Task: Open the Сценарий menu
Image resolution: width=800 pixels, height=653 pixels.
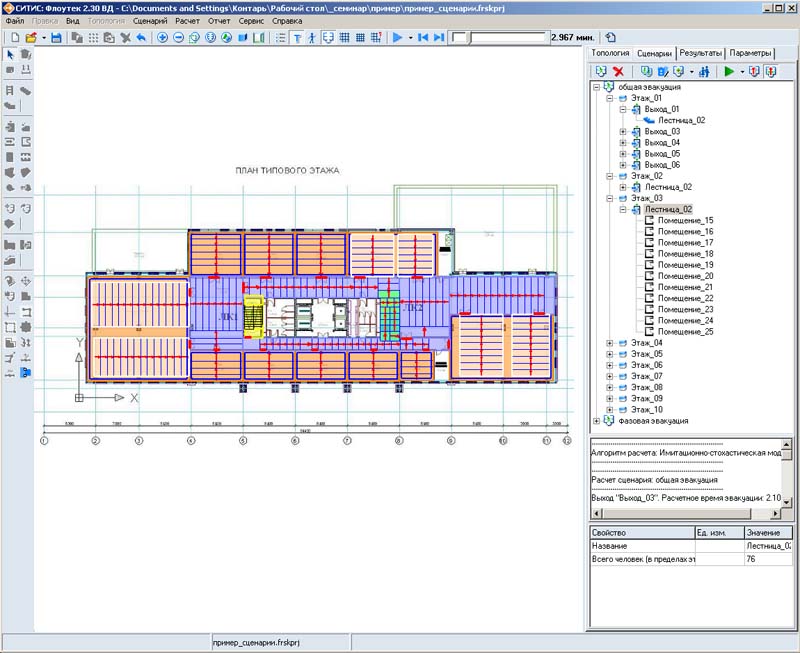Action: coord(150,20)
